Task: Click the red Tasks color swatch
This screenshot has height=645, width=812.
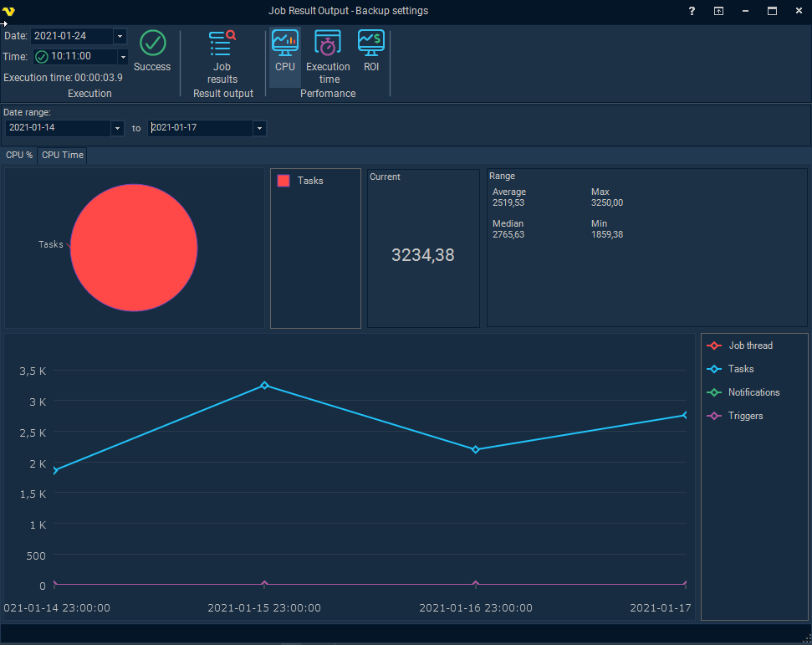Action: tap(283, 181)
